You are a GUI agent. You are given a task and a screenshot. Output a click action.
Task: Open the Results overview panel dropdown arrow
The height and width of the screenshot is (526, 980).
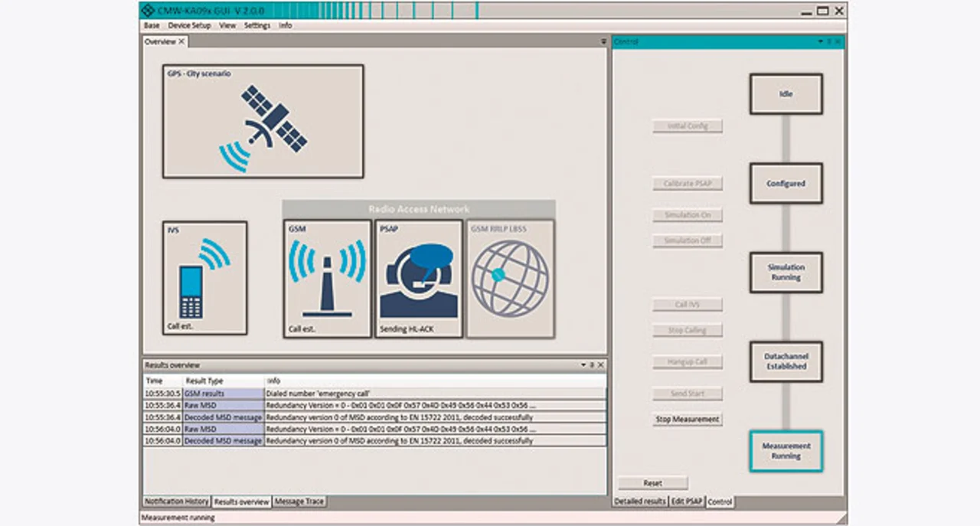[583, 365]
